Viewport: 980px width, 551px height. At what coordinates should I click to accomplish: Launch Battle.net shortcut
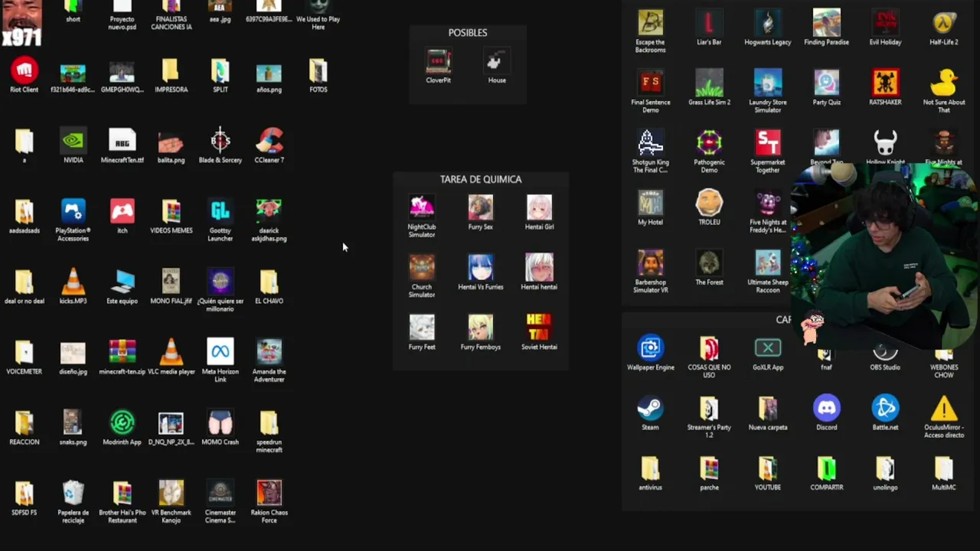coord(885,408)
